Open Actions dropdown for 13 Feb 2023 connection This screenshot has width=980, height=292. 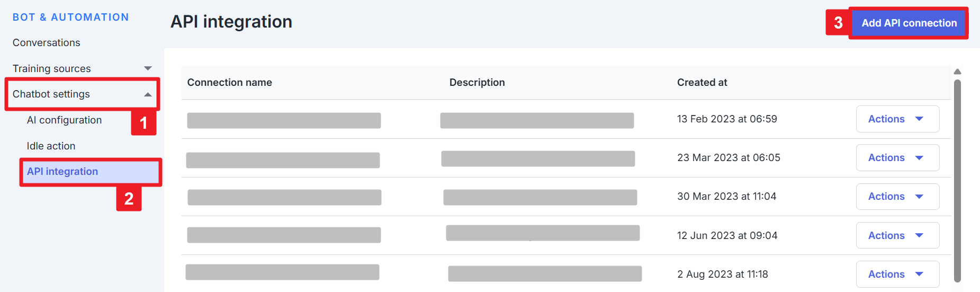(x=897, y=119)
